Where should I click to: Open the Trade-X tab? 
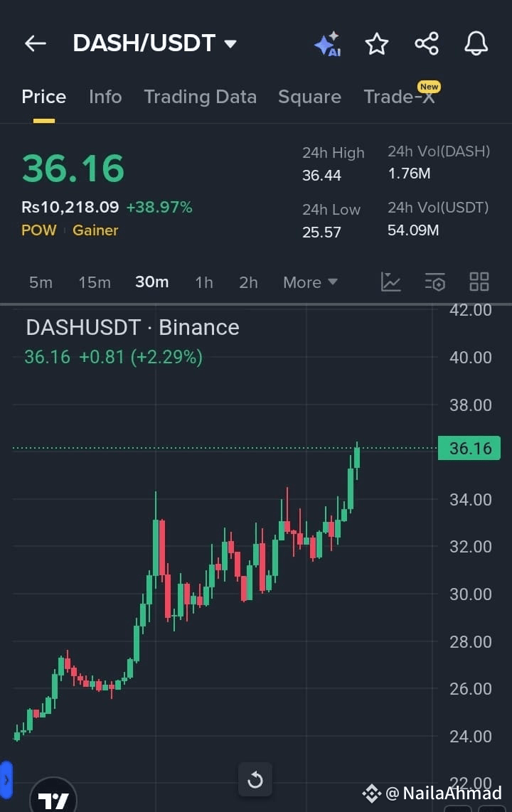click(400, 96)
